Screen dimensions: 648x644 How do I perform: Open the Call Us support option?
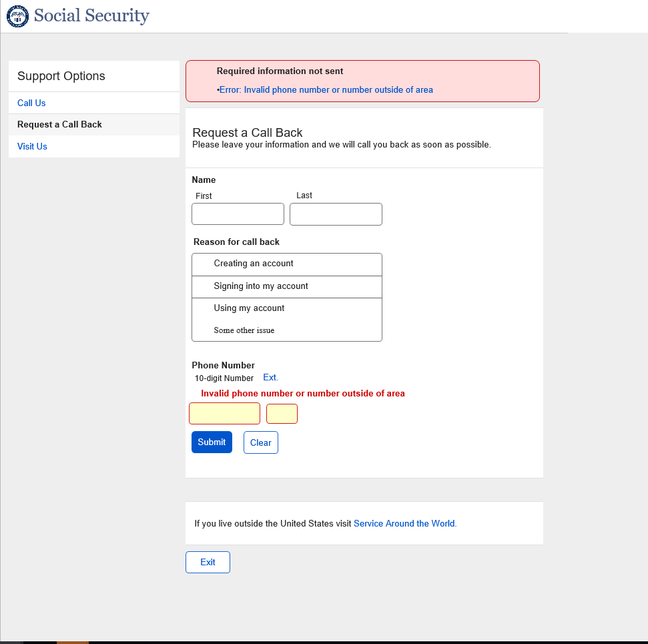click(31, 103)
